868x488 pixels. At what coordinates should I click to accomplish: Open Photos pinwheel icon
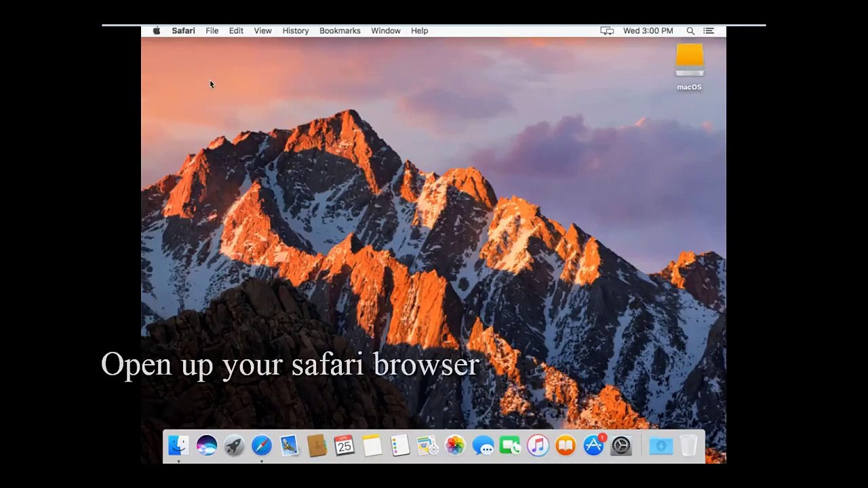(x=455, y=445)
